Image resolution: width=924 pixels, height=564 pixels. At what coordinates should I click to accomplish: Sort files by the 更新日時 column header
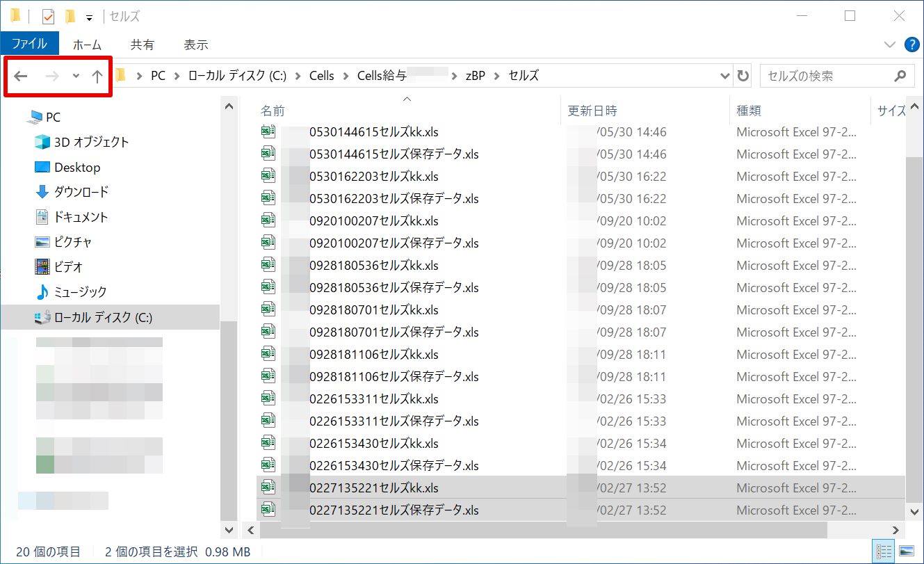click(x=592, y=111)
